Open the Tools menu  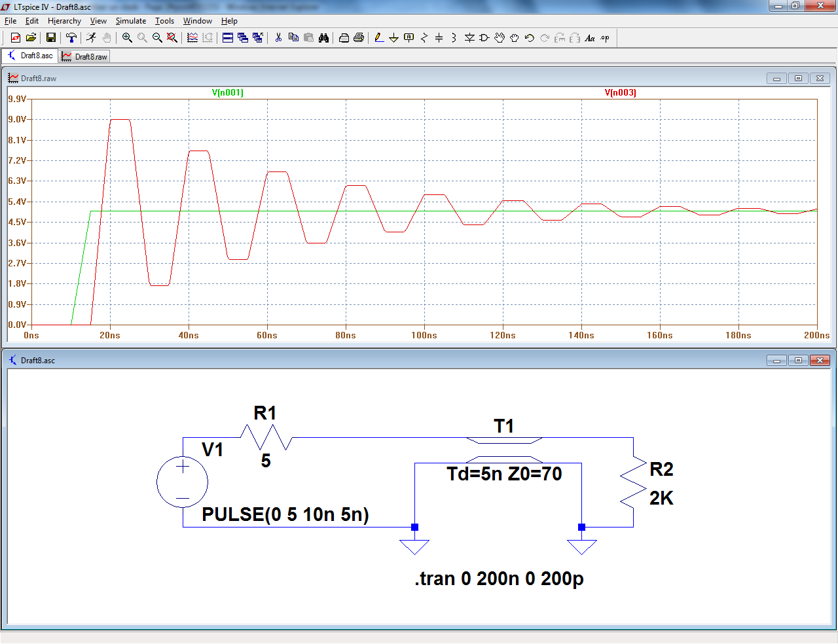click(x=164, y=21)
